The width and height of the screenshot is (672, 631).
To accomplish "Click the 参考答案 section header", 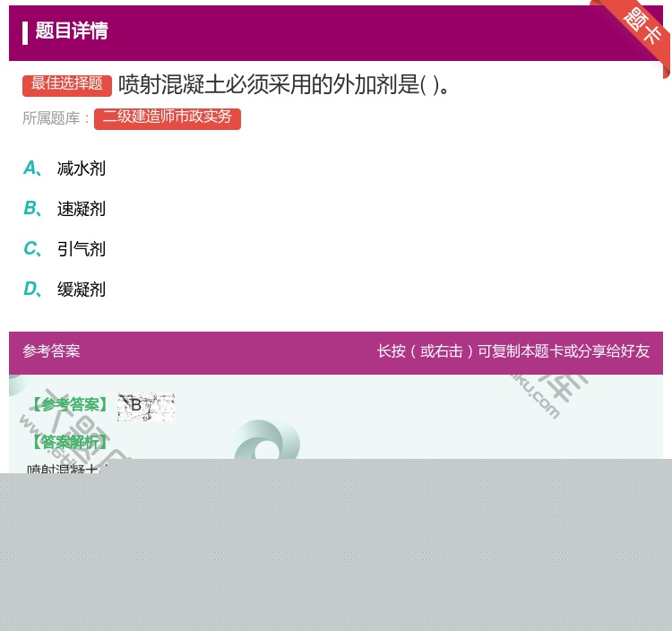I will pyautogui.click(x=51, y=351).
